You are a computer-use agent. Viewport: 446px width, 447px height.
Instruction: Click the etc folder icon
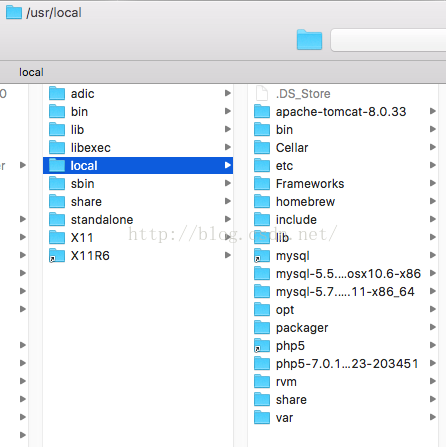click(262, 165)
